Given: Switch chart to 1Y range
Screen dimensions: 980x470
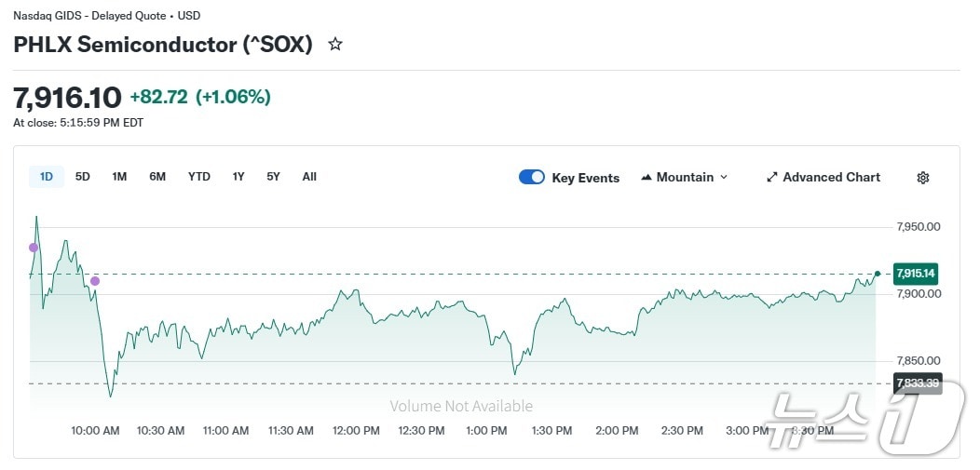Looking at the screenshot, I should pyautogui.click(x=238, y=177).
